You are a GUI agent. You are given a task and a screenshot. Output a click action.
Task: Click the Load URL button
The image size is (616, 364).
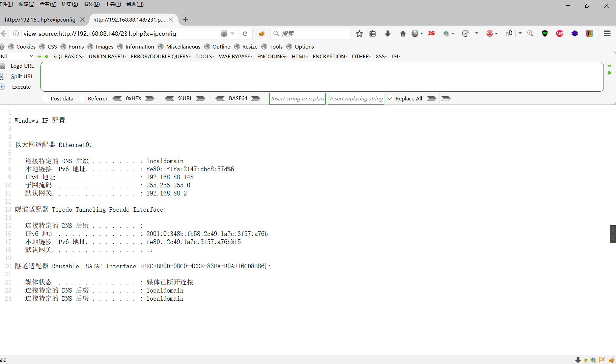coord(22,66)
